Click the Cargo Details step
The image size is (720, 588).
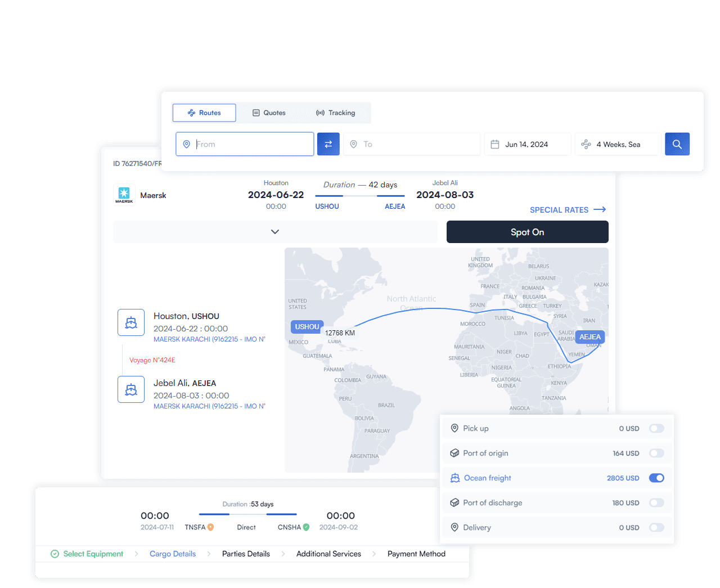173,554
